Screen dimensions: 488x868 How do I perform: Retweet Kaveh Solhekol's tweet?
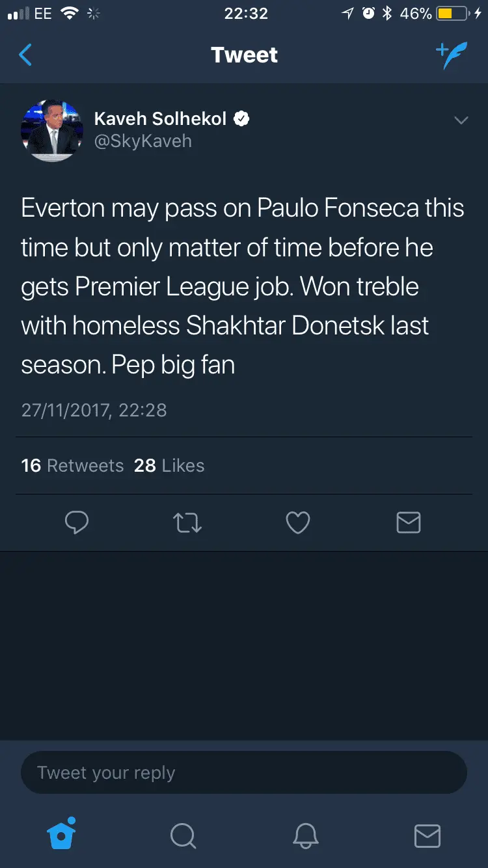[x=187, y=522]
